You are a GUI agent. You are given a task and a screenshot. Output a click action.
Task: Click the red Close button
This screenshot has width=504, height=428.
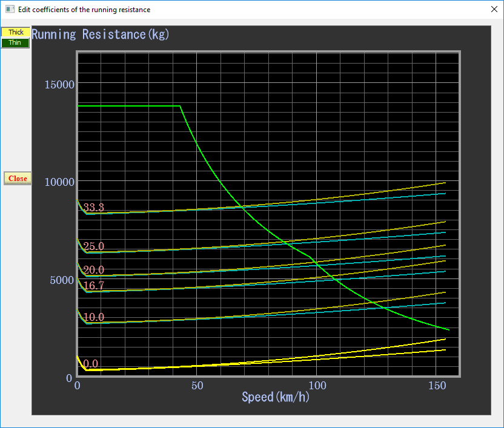[18, 179]
